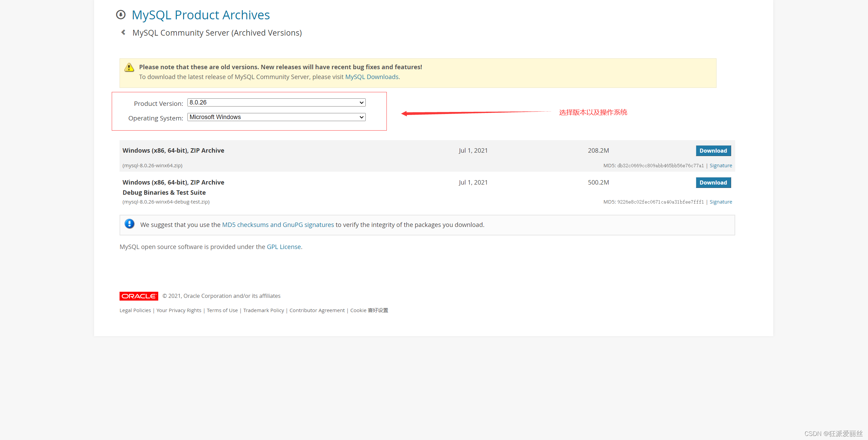The height and width of the screenshot is (440, 868).
Task: Click the Oracle logo in footer
Action: click(139, 296)
